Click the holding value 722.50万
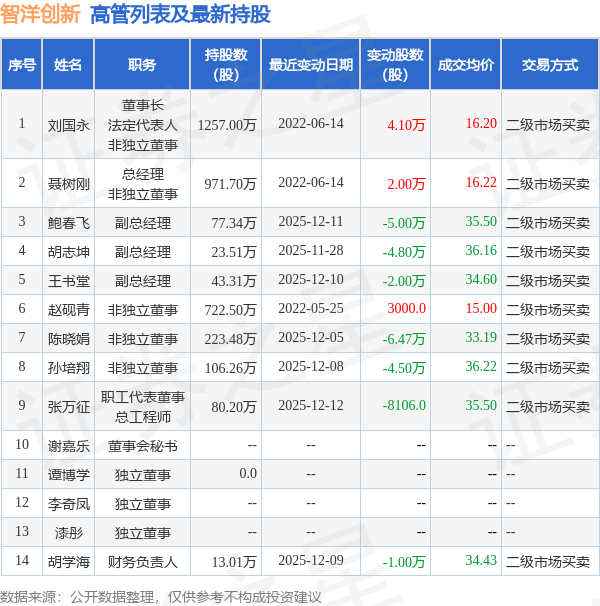Viewport: 600px width, 606px height. tap(230, 310)
